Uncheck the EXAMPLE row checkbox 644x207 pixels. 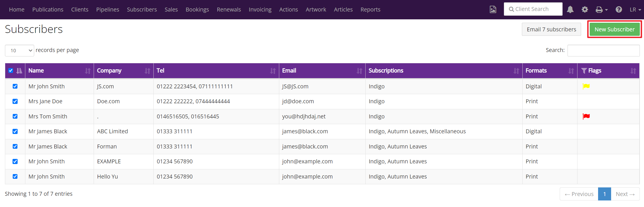pyautogui.click(x=15, y=162)
